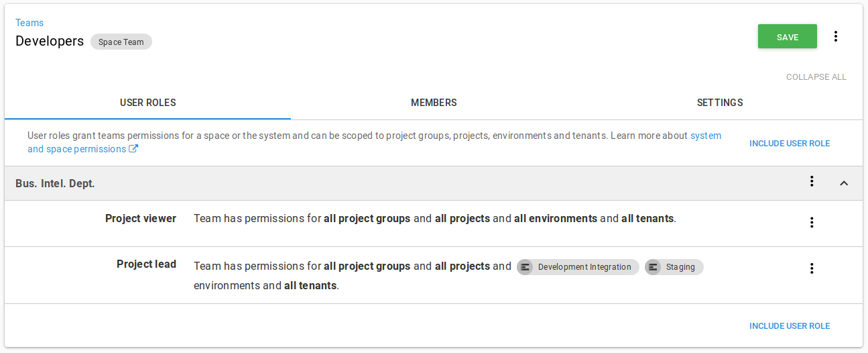868x353 pixels.
Task: Click the Project viewer role name
Action: pos(141,219)
